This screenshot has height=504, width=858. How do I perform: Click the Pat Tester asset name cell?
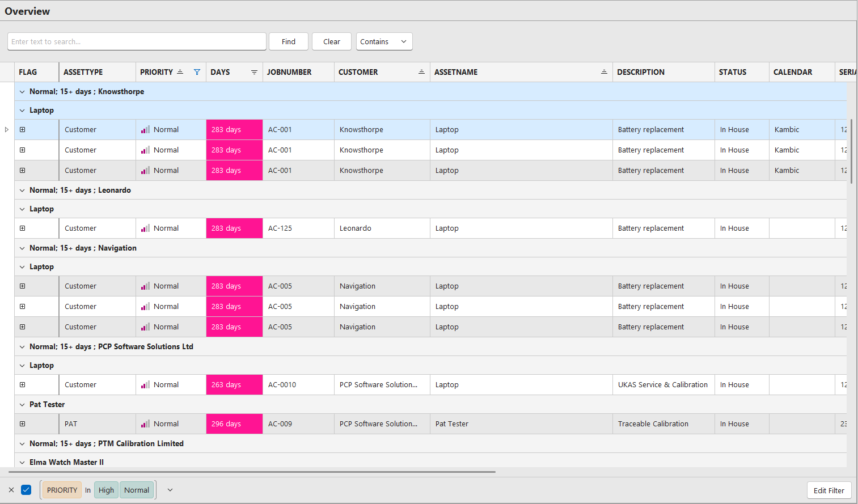[521, 424]
